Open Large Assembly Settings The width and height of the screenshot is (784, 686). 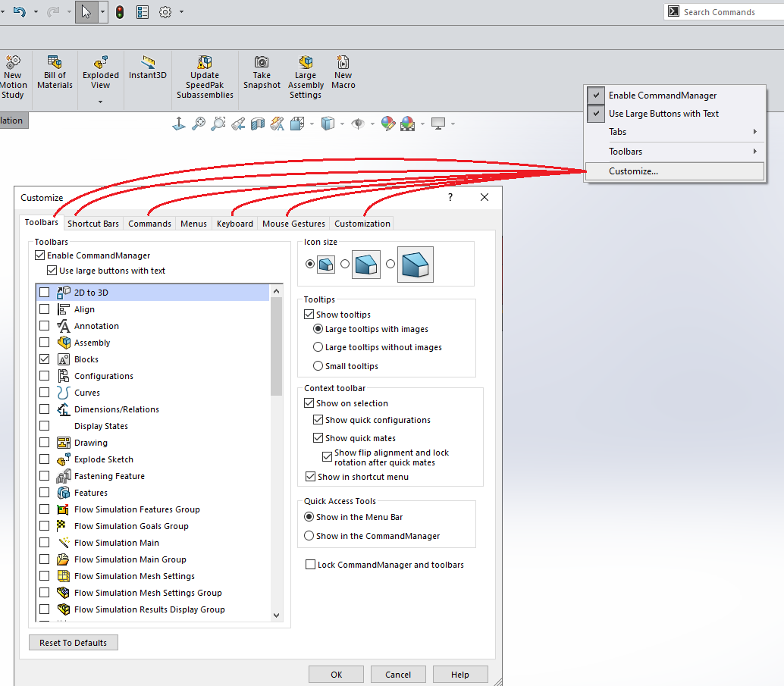coord(306,63)
